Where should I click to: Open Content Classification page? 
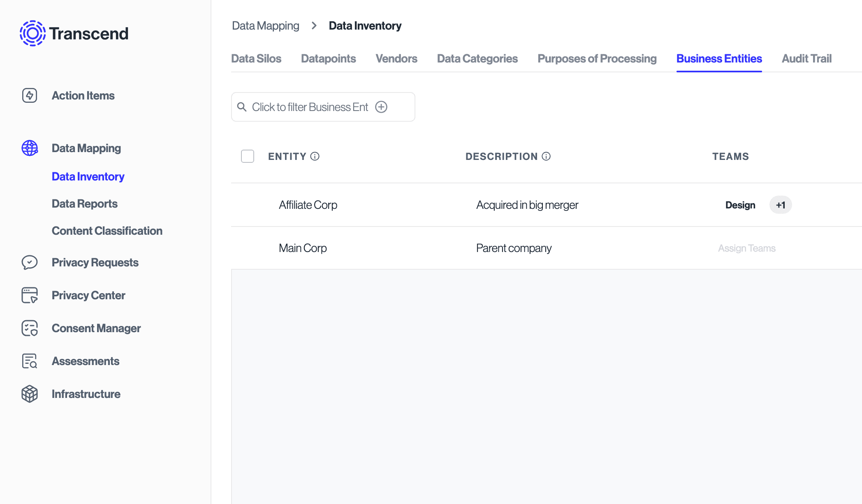click(x=107, y=231)
